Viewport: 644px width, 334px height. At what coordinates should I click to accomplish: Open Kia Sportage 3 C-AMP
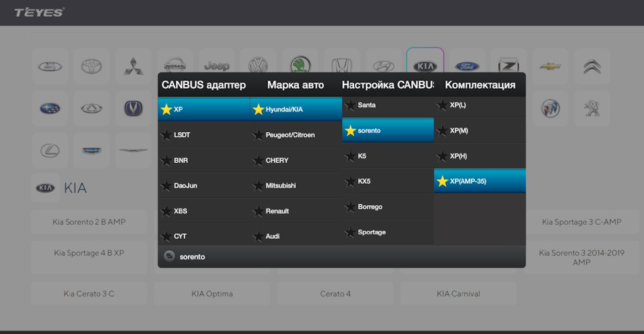(582, 222)
